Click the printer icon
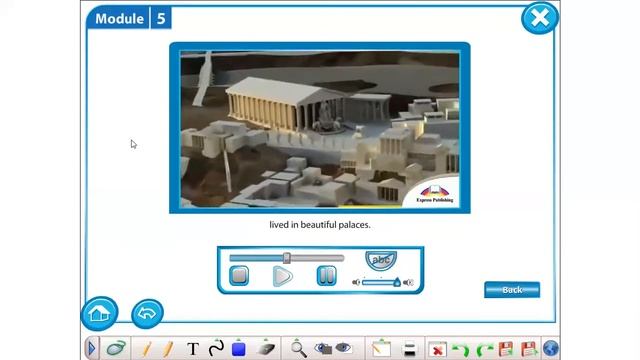Screen dimensions: 640x360 coord(409,349)
